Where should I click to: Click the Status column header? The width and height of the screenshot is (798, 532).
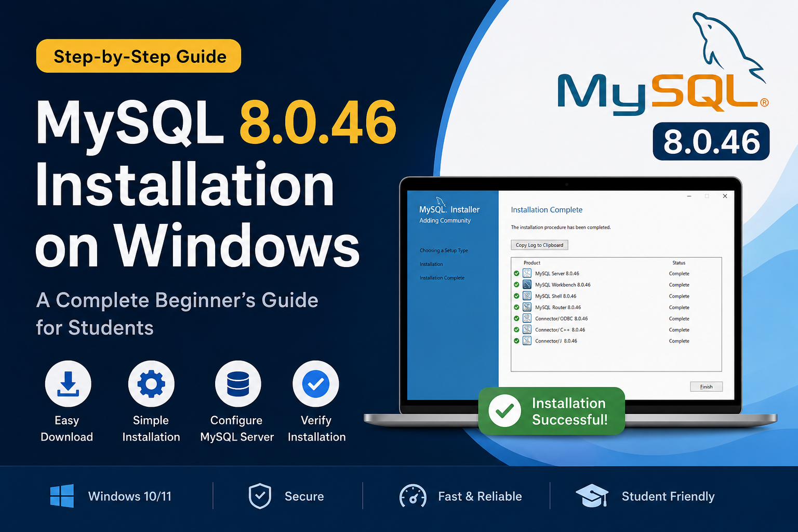pos(679,263)
